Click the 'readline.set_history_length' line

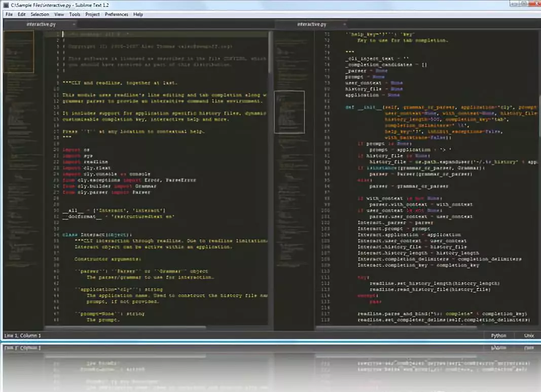(435, 283)
